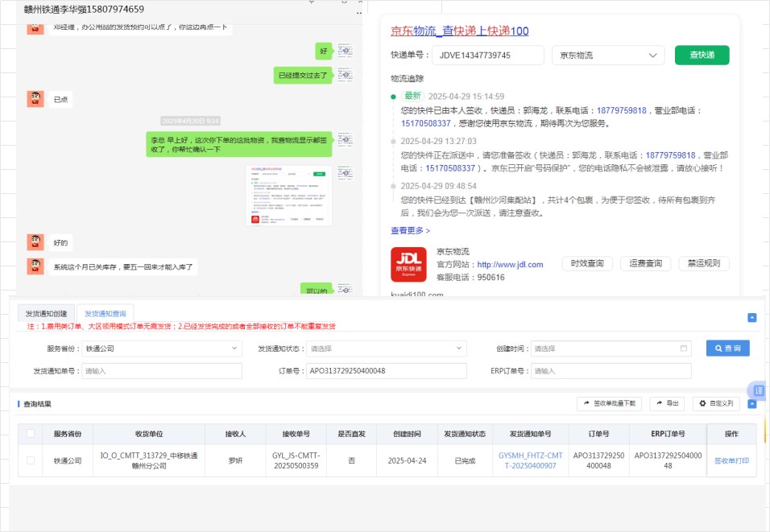Open the 创建时间 date picker field

pos(611,348)
